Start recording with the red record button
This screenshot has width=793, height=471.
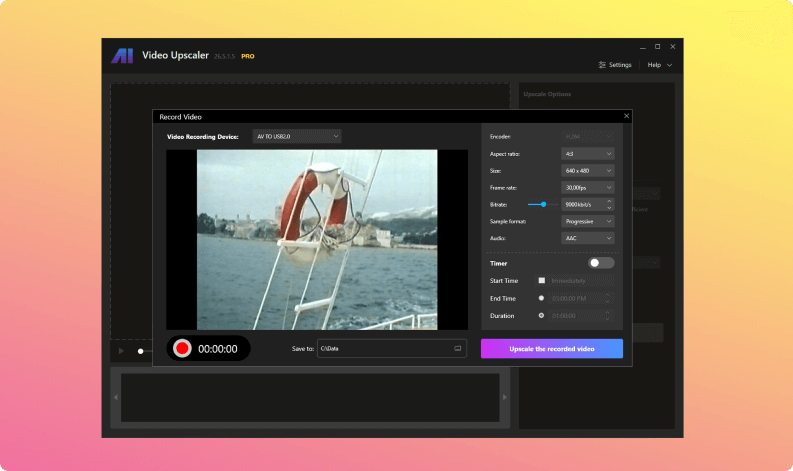(x=182, y=348)
